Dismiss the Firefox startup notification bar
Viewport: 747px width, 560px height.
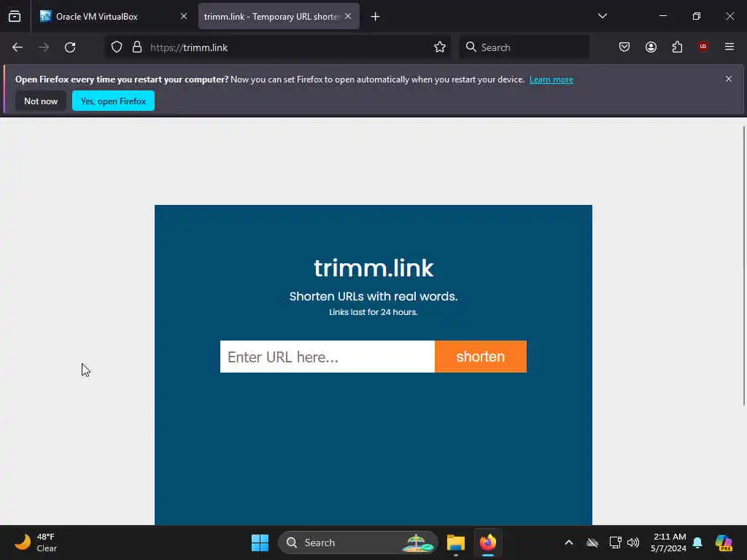click(729, 79)
